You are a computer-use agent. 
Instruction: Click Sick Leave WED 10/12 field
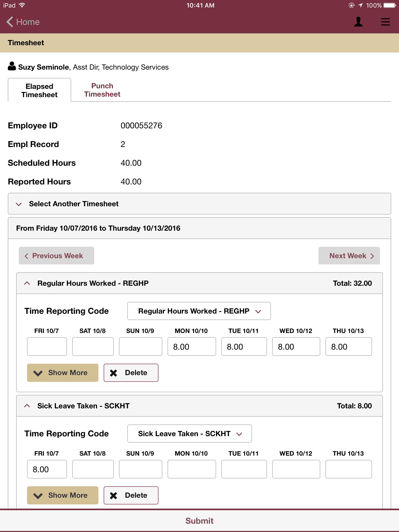click(x=296, y=469)
